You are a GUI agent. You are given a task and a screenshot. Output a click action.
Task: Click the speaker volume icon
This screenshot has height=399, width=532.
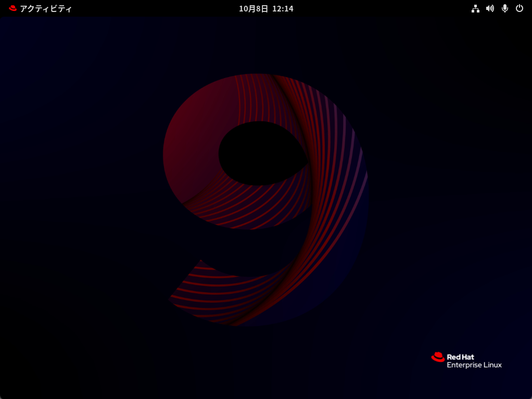tap(489, 8)
